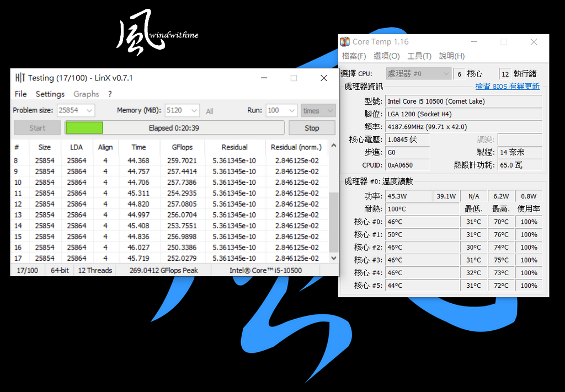
Task: Close the Core Temp window
Action: click(x=534, y=42)
